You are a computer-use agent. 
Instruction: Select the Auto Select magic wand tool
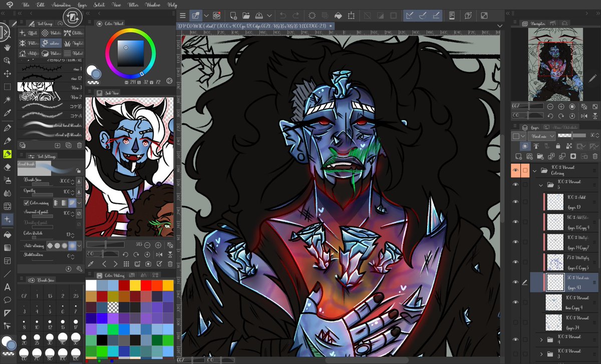click(x=8, y=101)
